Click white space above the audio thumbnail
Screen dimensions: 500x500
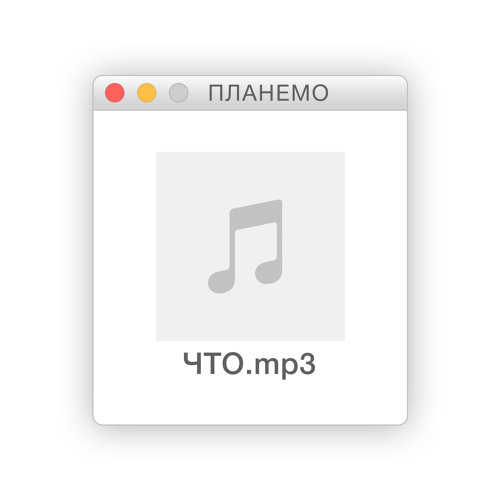pyautogui.click(x=250, y=131)
